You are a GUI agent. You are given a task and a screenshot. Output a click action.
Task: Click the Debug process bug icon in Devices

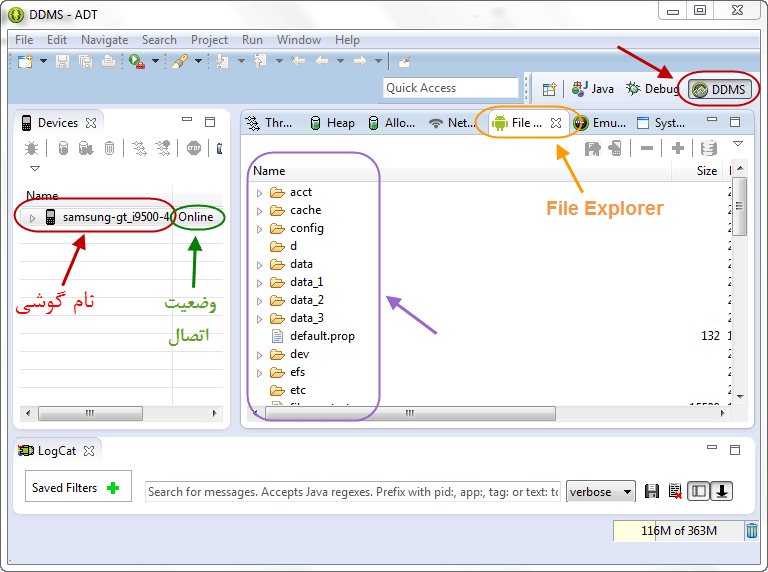point(31,148)
